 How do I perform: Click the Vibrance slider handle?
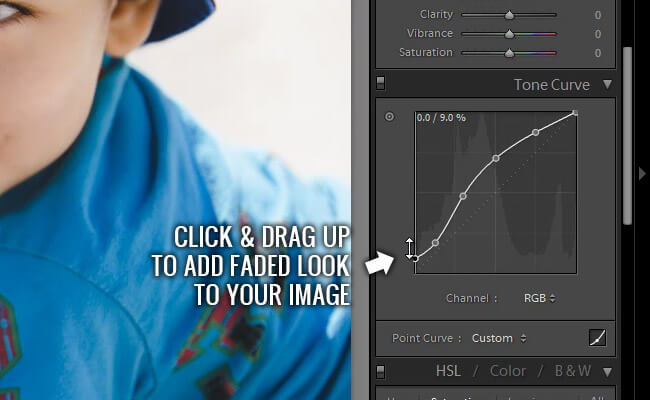[x=509, y=34]
